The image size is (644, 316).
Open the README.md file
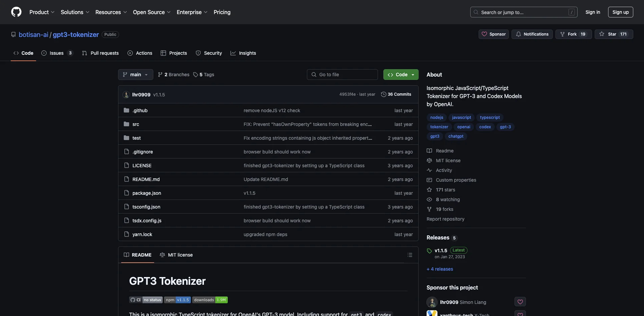point(146,179)
